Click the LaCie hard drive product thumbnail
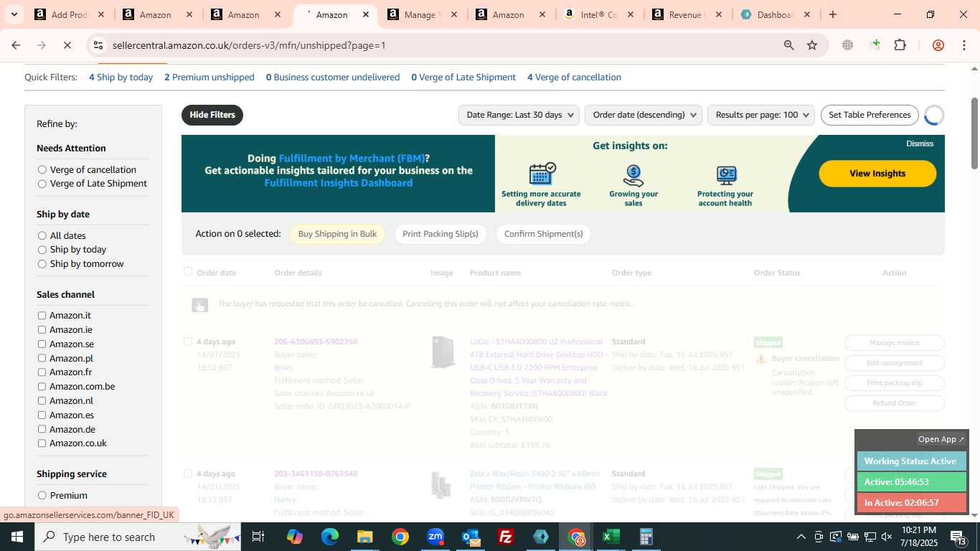 tap(443, 352)
